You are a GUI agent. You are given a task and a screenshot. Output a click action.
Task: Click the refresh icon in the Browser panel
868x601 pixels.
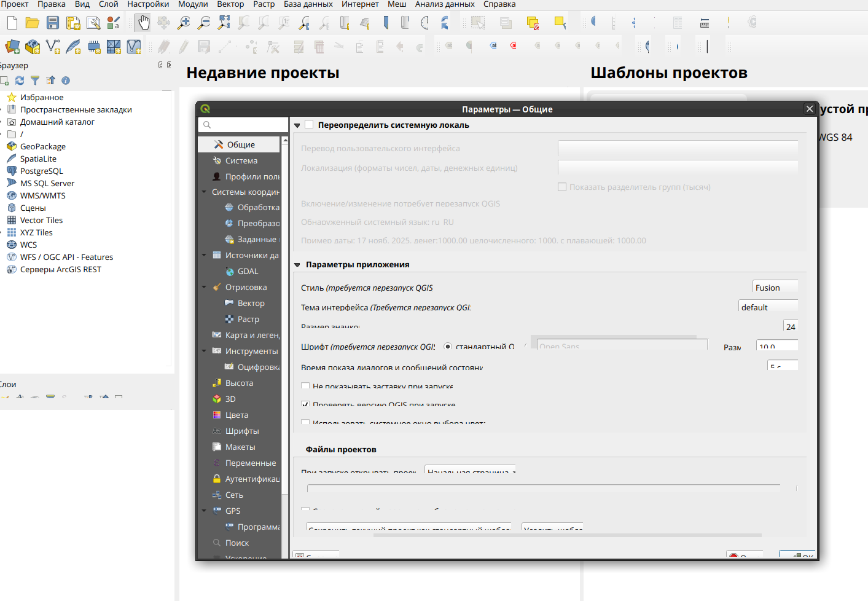click(20, 81)
